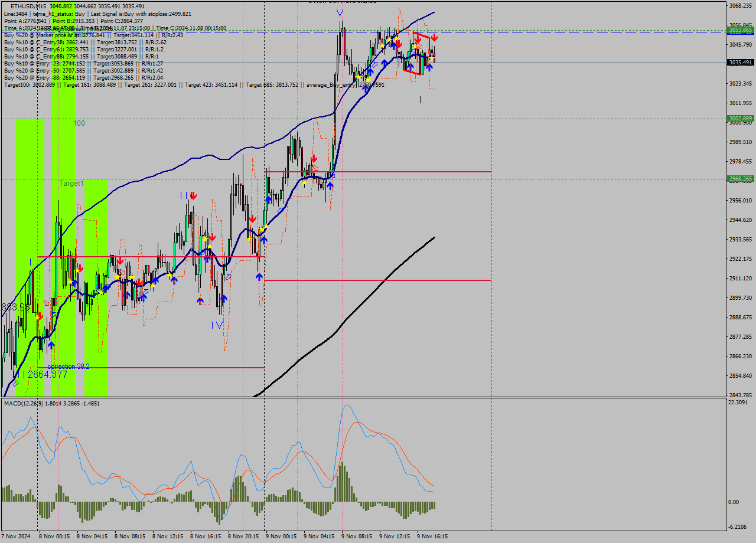This screenshot has height=543, width=756.
Task: Click the 8 Nov 12:15 time label
Action: click(x=168, y=537)
